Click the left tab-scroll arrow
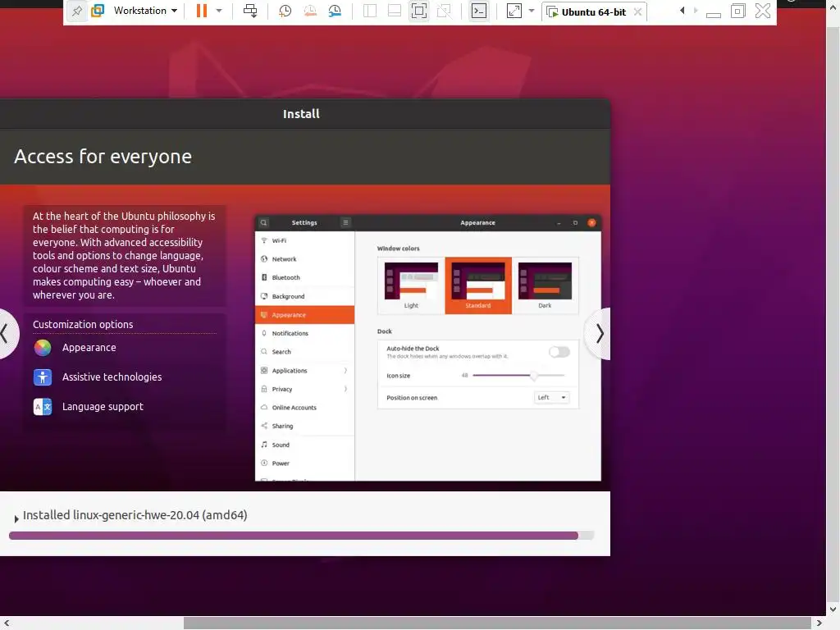Viewport: 840px width, 630px height. (x=682, y=11)
